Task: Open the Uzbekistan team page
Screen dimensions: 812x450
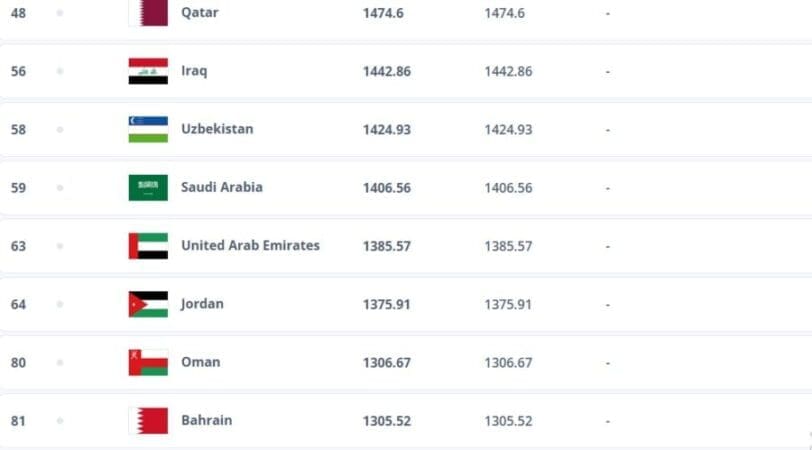Action: pos(217,129)
